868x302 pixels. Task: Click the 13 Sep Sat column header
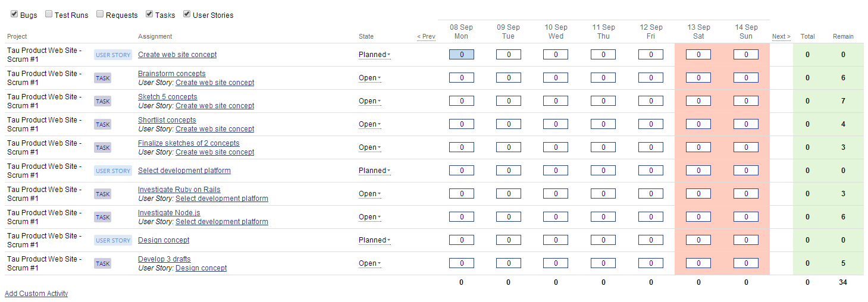[x=698, y=32]
